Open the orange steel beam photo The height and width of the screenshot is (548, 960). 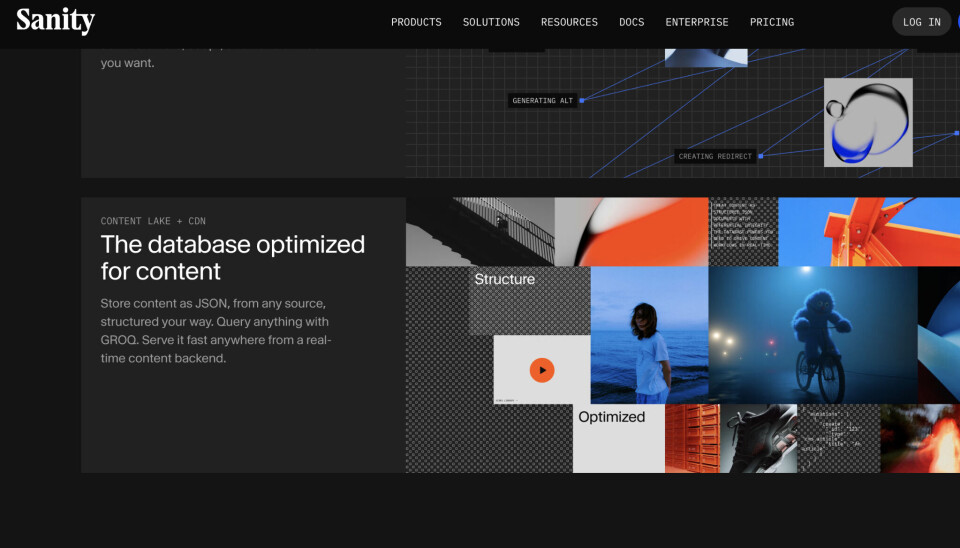(868, 231)
